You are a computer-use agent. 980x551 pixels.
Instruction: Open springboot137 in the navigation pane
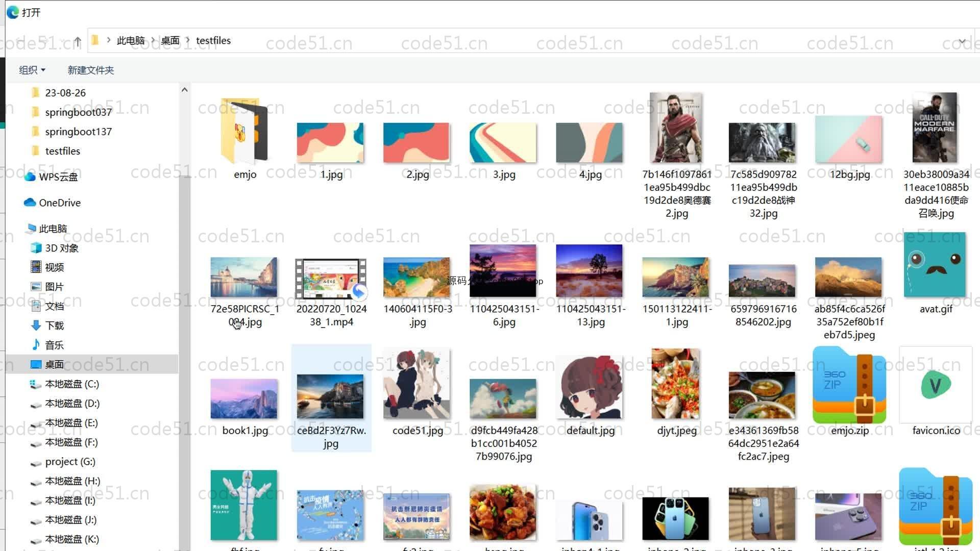click(78, 132)
